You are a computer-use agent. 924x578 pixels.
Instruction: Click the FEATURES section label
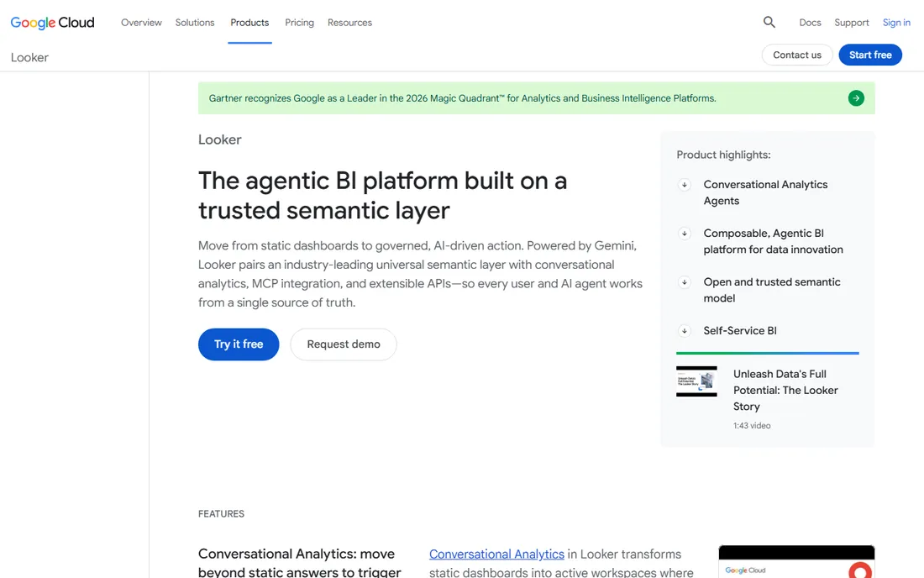pos(221,514)
